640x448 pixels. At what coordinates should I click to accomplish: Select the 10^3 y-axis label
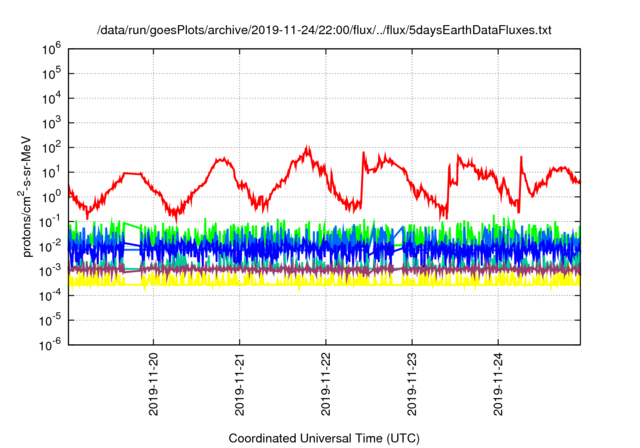pos(51,123)
